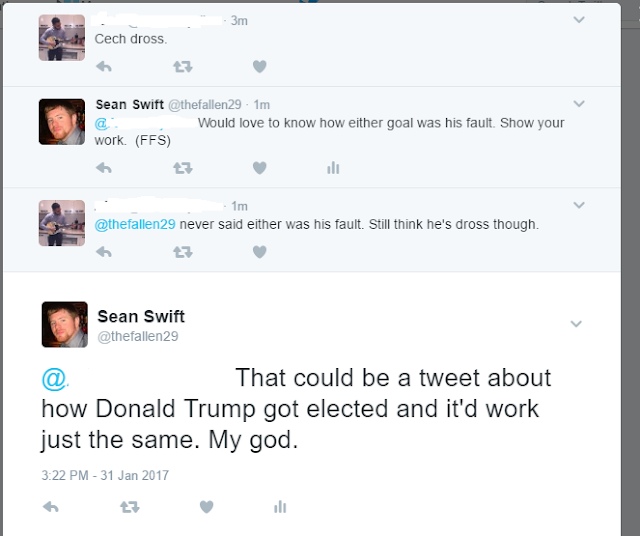This screenshot has height=536, width=640.
Task: Click Sean Swift's large profile avatar
Action: click(64, 324)
